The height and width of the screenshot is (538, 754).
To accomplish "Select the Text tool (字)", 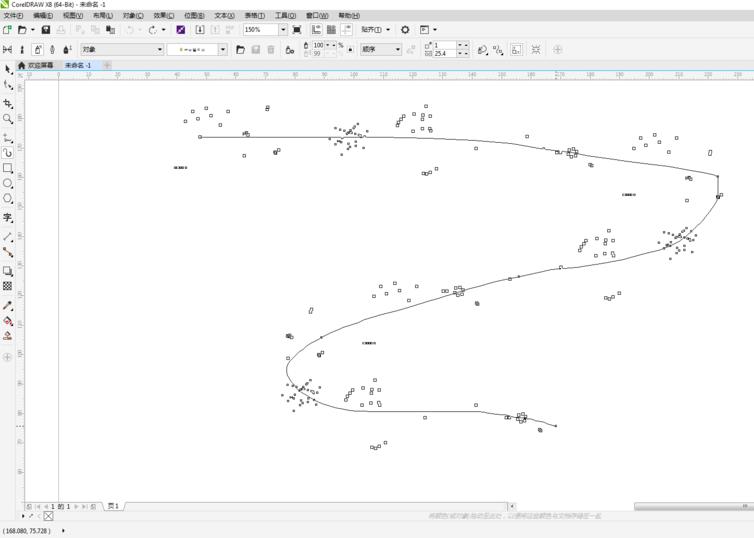I will 8,218.
